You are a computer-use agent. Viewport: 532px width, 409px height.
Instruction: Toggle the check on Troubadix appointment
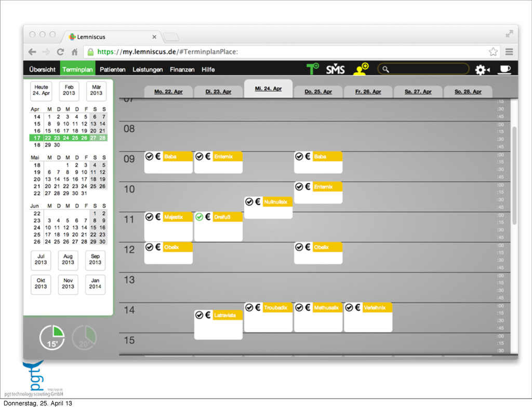[249, 308]
